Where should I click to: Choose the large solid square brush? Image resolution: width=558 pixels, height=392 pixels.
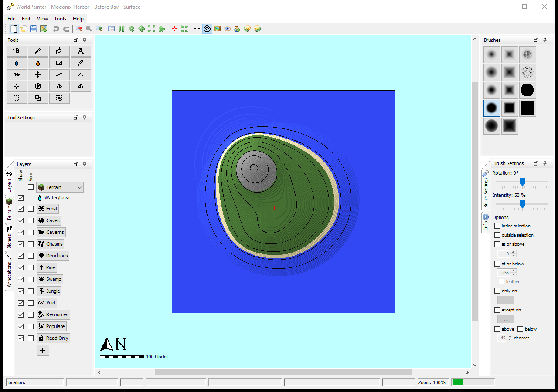point(527,108)
